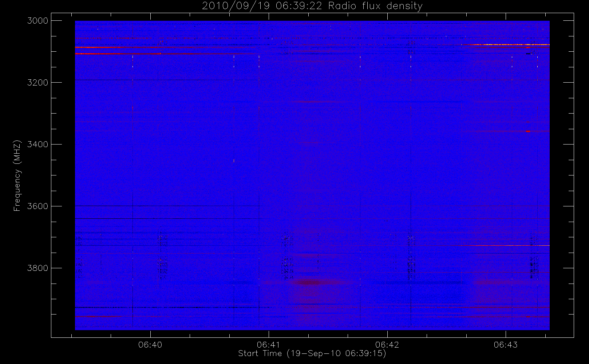Click the 06:43 time tick label

click(506, 345)
